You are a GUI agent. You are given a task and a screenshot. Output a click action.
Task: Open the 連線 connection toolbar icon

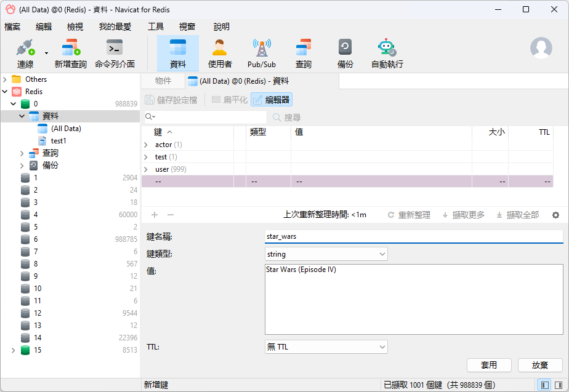tap(25, 52)
